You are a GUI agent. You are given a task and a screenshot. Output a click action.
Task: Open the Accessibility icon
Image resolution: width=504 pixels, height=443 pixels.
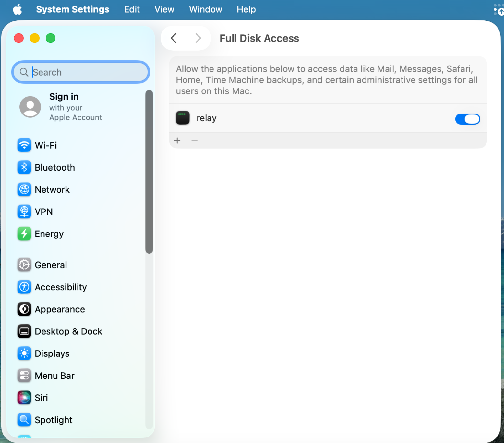pyautogui.click(x=24, y=287)
